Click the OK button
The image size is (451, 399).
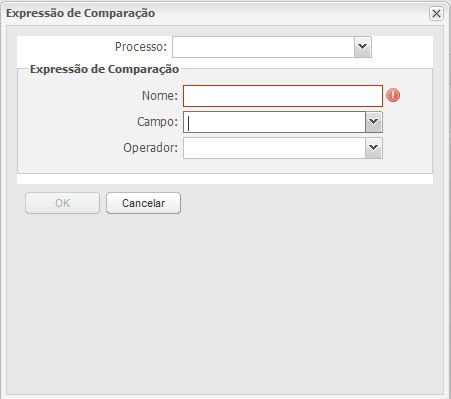(x=62, y=203)
